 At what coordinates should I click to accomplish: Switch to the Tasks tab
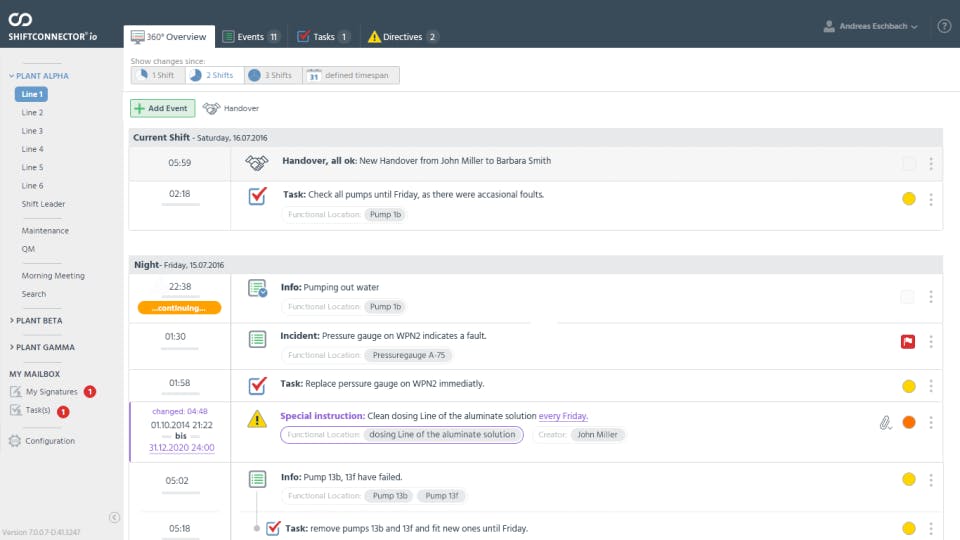click(323, 37)
